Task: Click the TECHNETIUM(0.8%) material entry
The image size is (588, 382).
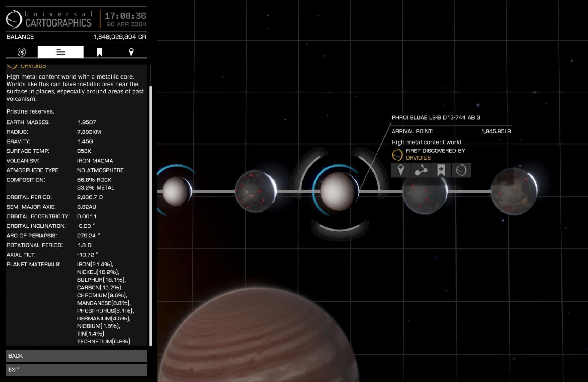Action: coord(104,342)
